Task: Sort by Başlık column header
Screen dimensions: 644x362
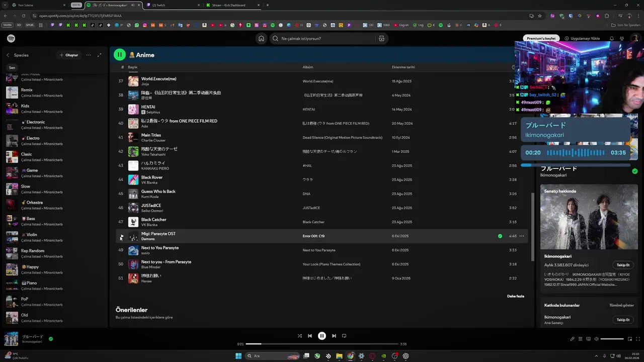Action: click(132, 67)
